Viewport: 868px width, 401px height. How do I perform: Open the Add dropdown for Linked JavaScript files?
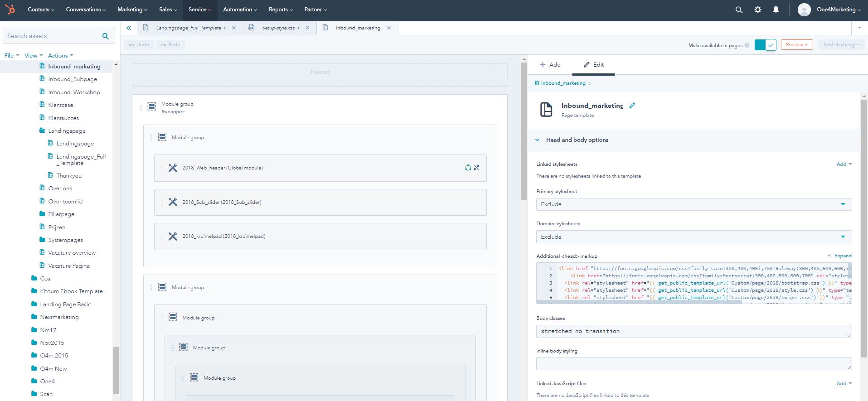point(844,383)
